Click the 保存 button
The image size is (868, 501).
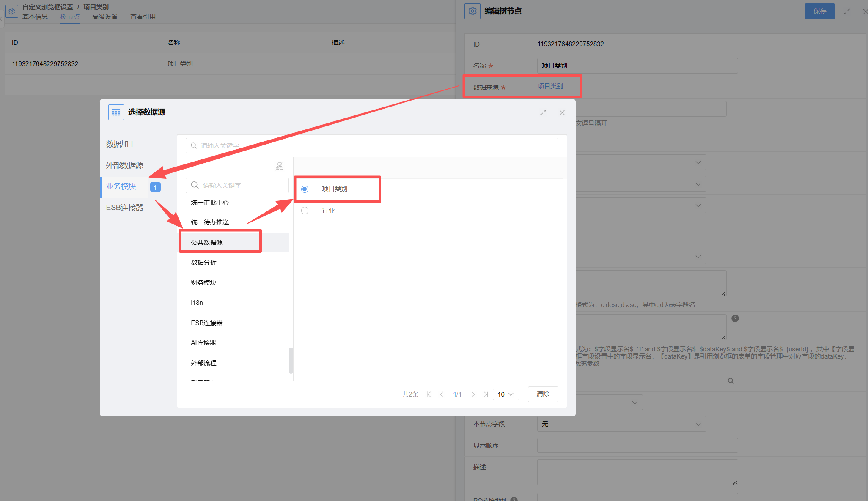coord(819,11)
